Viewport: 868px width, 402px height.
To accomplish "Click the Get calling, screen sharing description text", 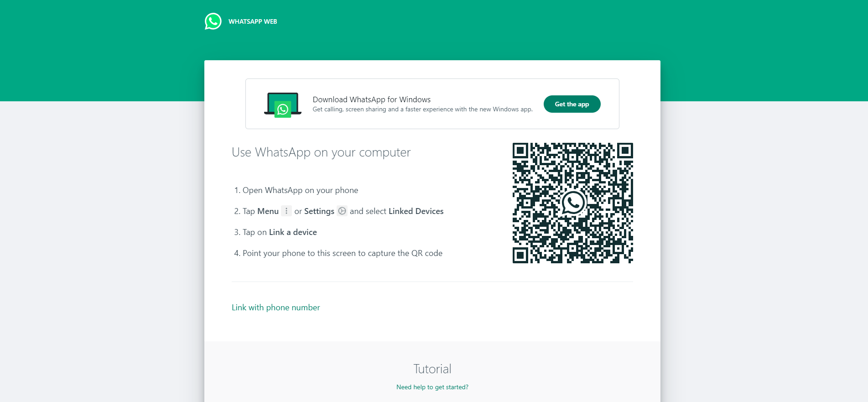I will [422, 110].
